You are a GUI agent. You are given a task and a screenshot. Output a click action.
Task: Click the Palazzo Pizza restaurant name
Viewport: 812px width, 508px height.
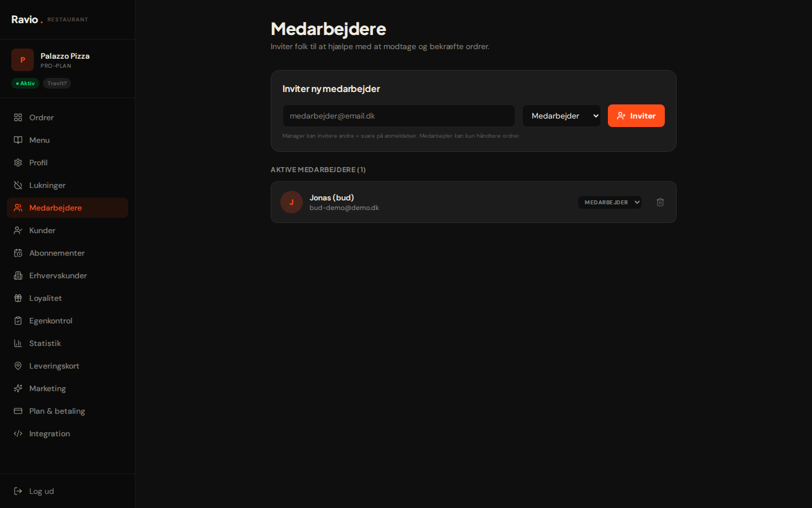[x=65, y=56]
